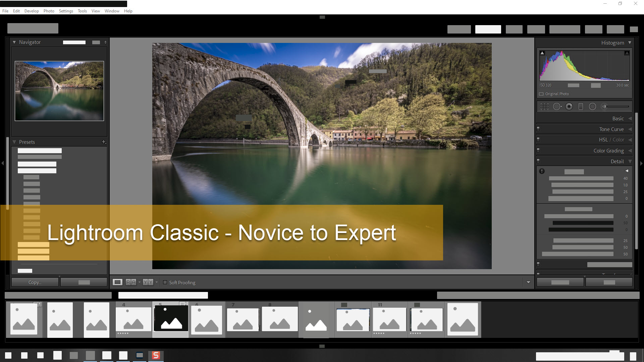
Task: Click the Add preset button
Action: pos(103,141)
